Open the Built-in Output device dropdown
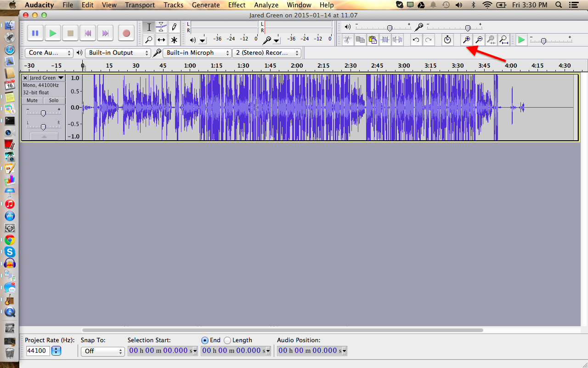The image size is (588, 368). click(x=118, y=53)
